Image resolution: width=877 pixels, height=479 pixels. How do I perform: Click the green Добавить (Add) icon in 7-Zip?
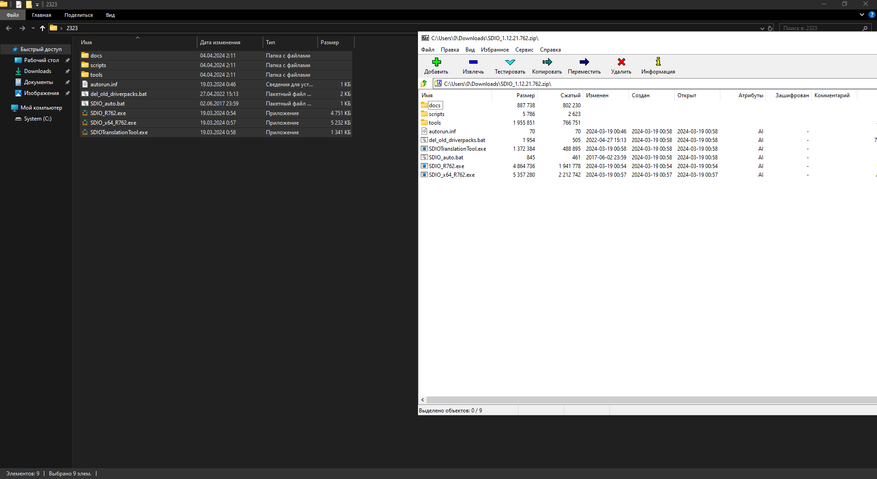tap(436, 62)
